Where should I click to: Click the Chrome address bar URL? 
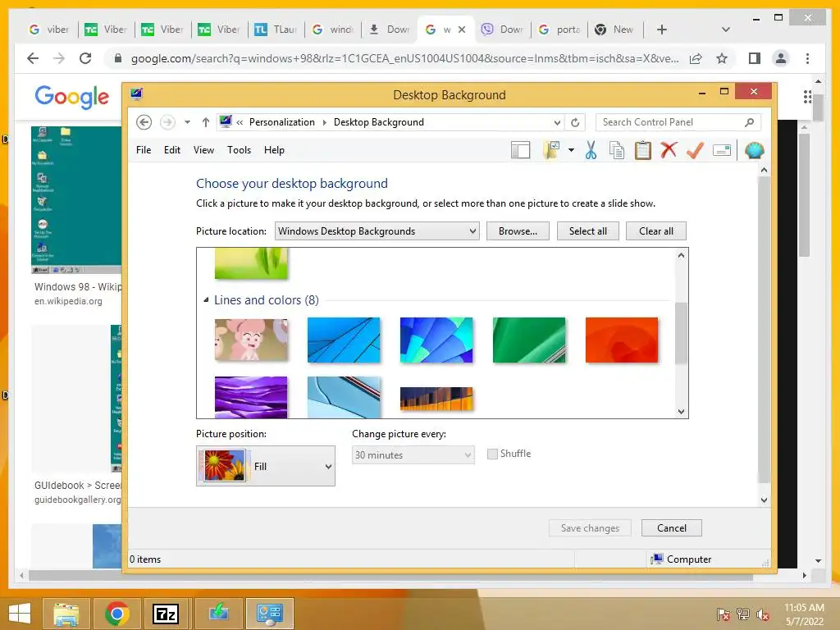(404, 58)
